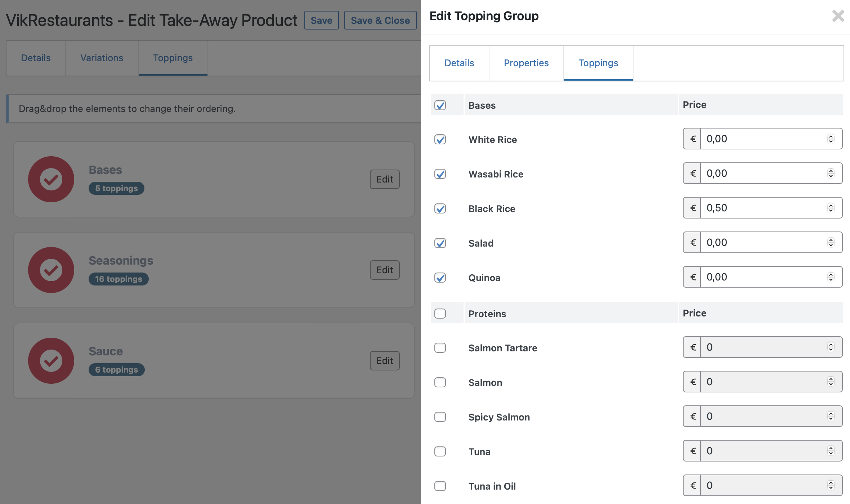Uncheck the Black Rice topping
850x504 pixels.
pyautogui.click(x=440, y=208)
